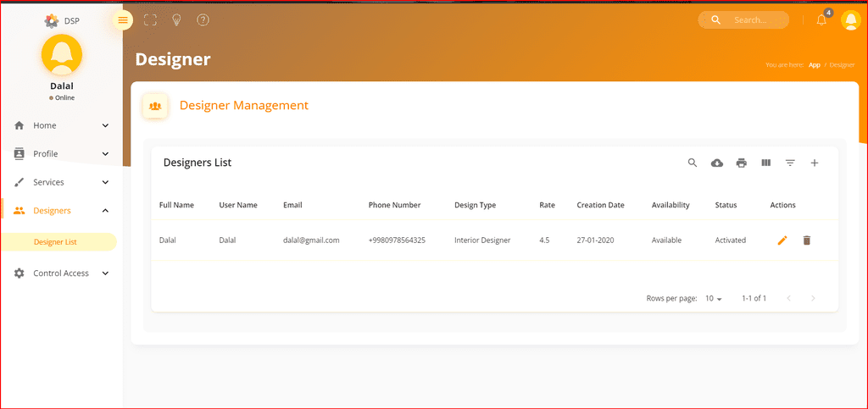This screenshot has height=409, width=868.
Task: Click Interior Designer cell
Action: click(x=482, y=240)
